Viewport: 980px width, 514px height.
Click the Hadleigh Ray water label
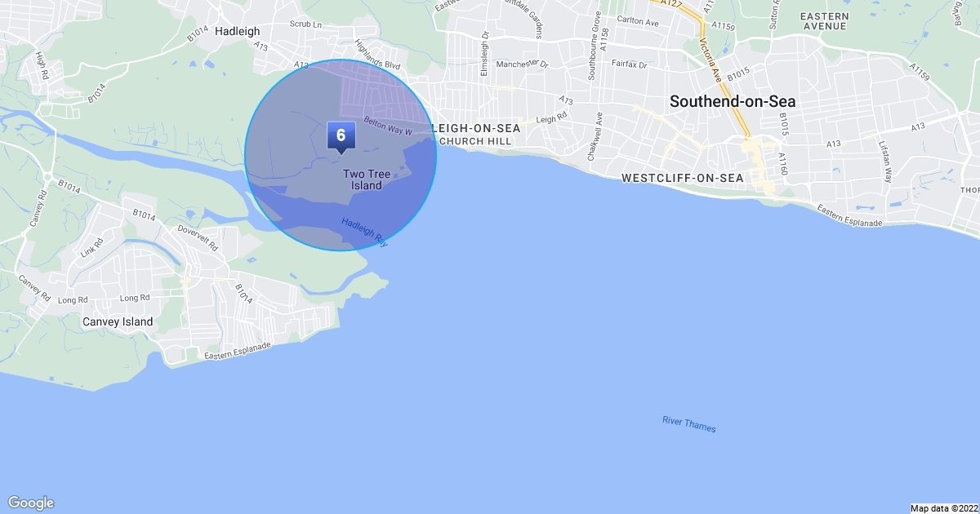tap(364, 233)
